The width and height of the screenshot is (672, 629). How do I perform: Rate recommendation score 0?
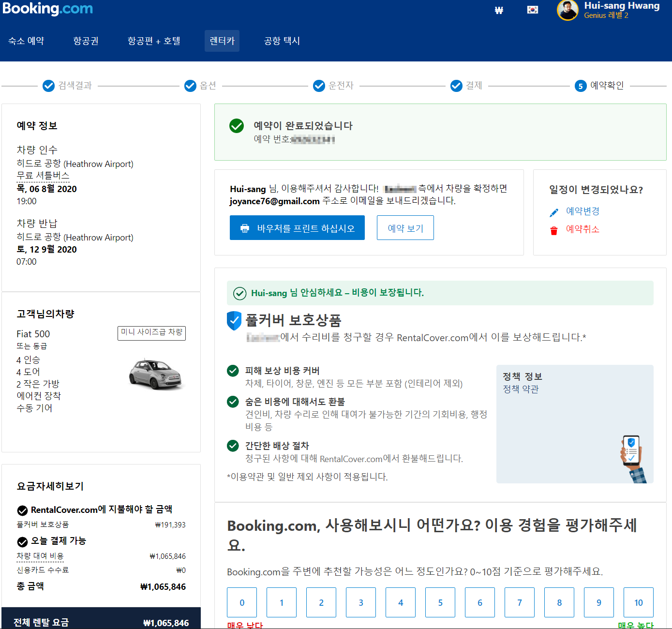242,602
